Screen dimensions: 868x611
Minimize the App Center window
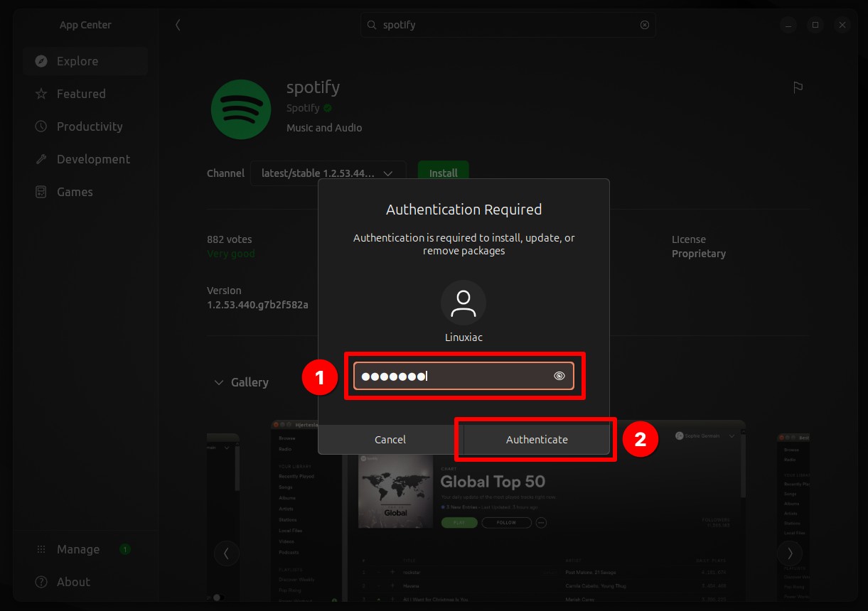coord(788,25)
